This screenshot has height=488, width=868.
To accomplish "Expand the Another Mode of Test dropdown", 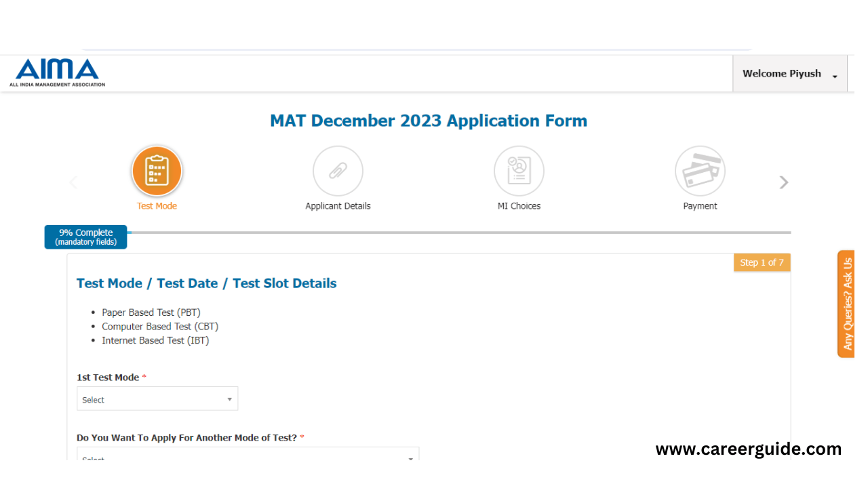I will tap(248, 453).
